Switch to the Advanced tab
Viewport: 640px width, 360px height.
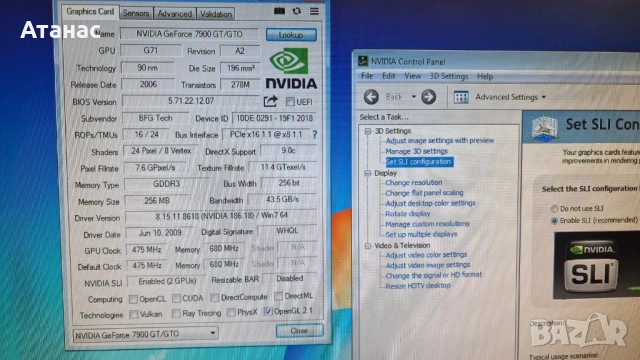(174, 14)
